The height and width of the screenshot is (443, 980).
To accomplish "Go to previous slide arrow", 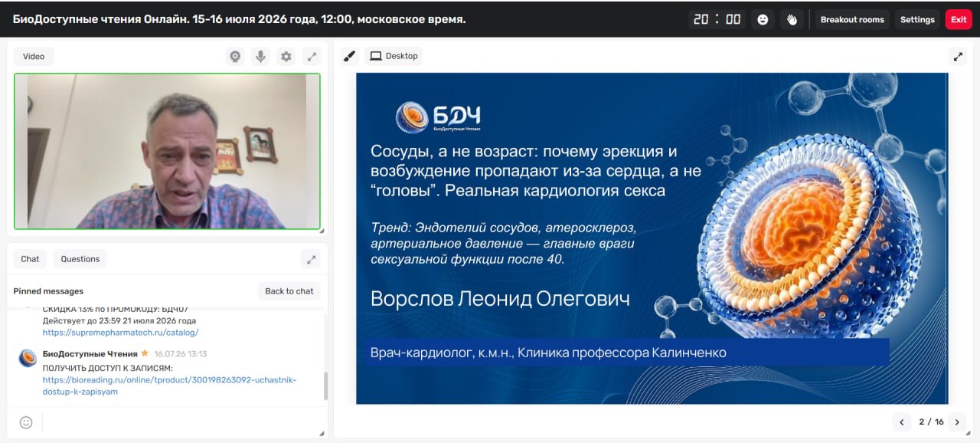I will (902, 422).
